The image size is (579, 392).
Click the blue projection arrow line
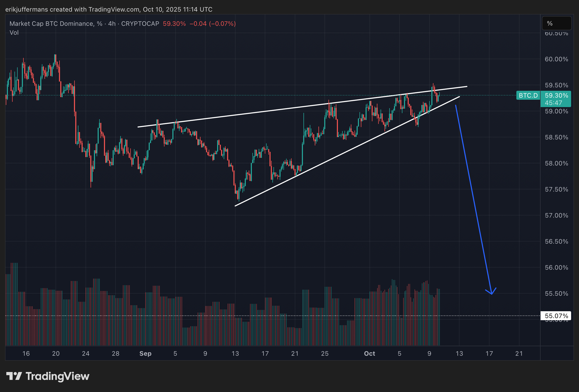pyautogui.click(x=474, y=200)
